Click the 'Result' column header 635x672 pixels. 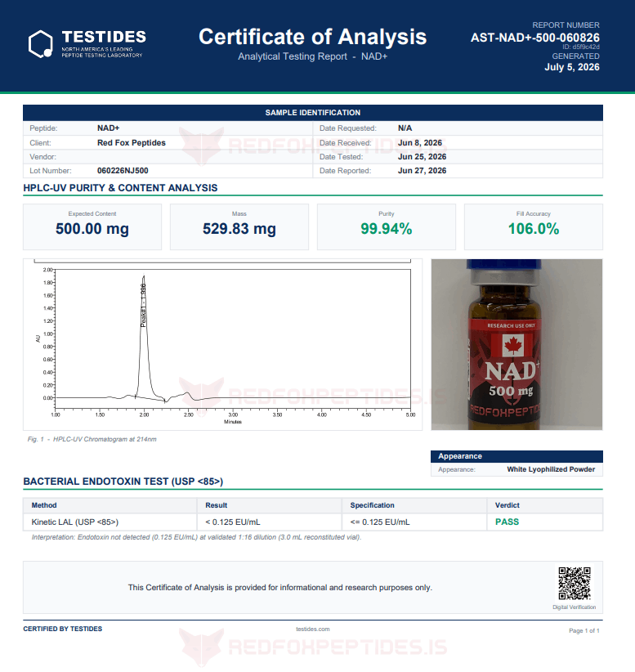(216, 505)
